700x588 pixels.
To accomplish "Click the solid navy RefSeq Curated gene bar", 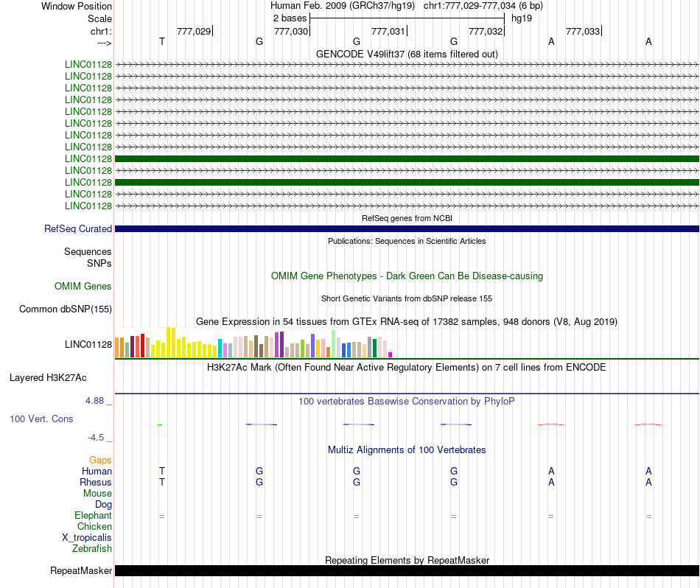I will point(407,228).
